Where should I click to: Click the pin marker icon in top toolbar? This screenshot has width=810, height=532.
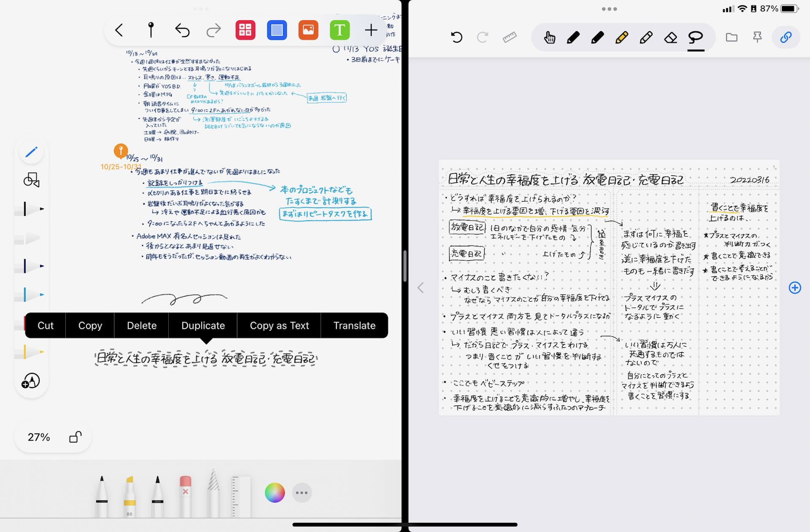click(151, 30)
